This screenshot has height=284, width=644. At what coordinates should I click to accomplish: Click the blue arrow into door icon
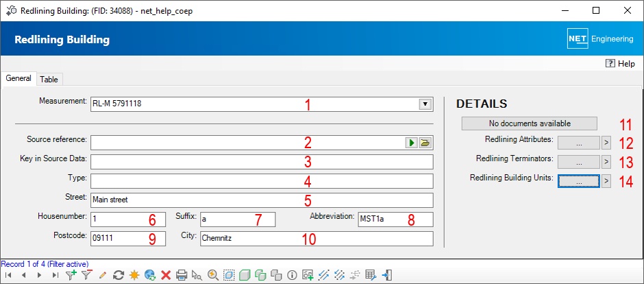386,275
